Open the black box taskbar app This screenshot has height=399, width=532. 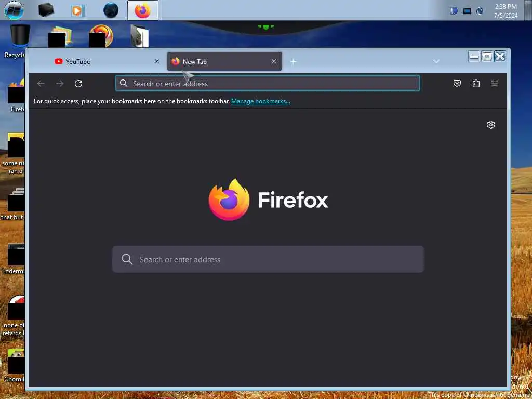coord(46,10)
